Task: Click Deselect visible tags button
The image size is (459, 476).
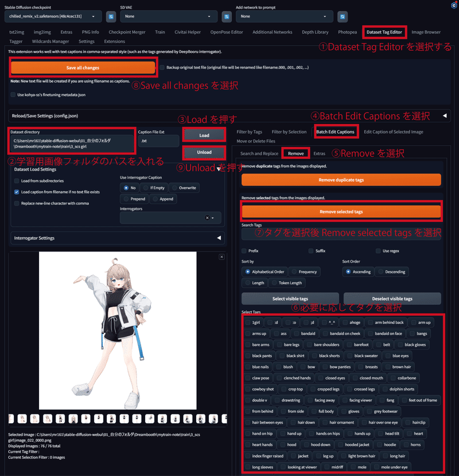Action: pos(392,299)
